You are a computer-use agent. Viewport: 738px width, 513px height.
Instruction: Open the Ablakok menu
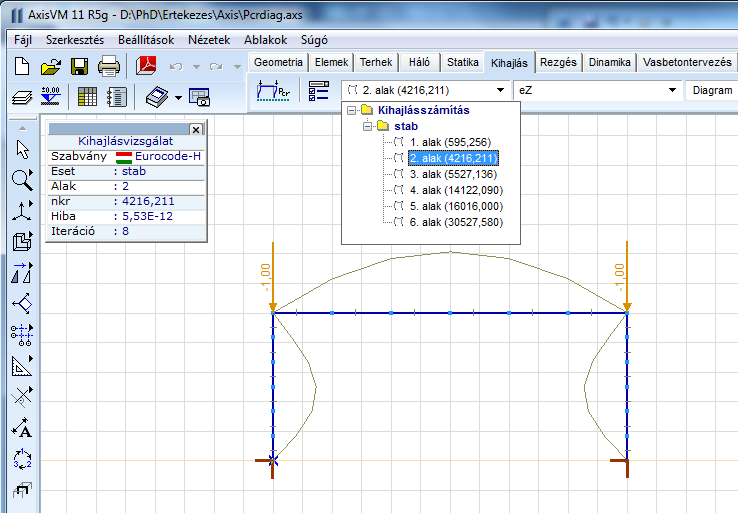[x=265, y=40]
